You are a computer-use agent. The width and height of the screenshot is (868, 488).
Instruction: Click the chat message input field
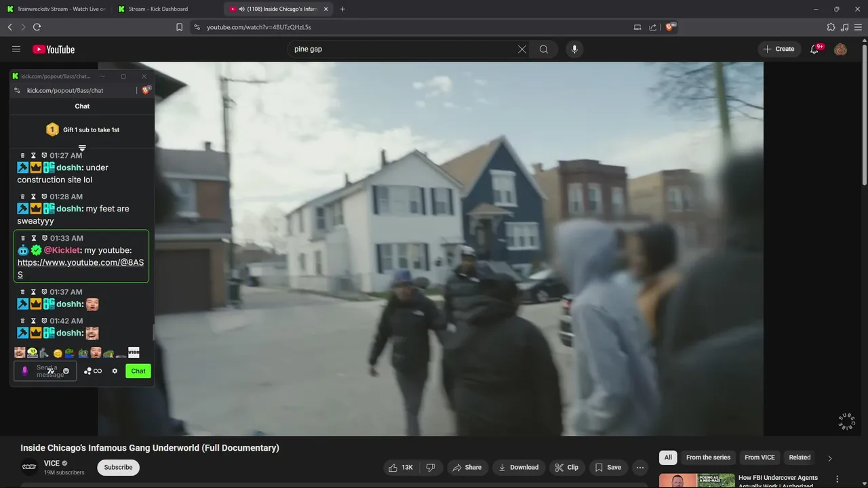pos(45,371)
